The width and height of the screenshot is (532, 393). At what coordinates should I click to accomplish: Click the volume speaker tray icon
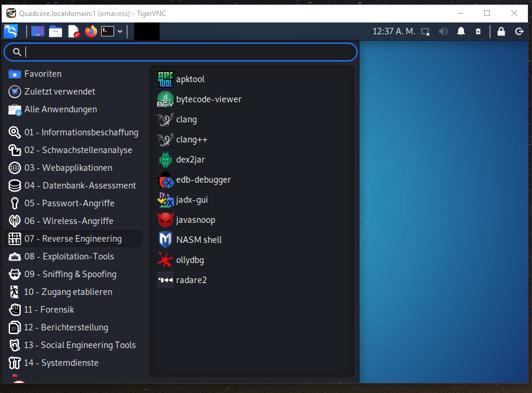coord(443,31)
